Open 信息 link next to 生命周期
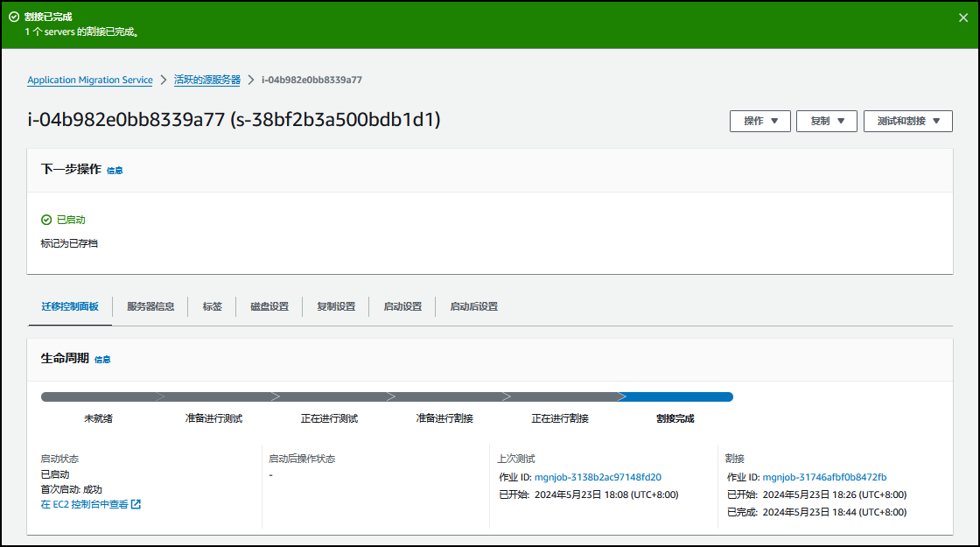The width and height of the screenshot is (980, 547). coord(102,360)
